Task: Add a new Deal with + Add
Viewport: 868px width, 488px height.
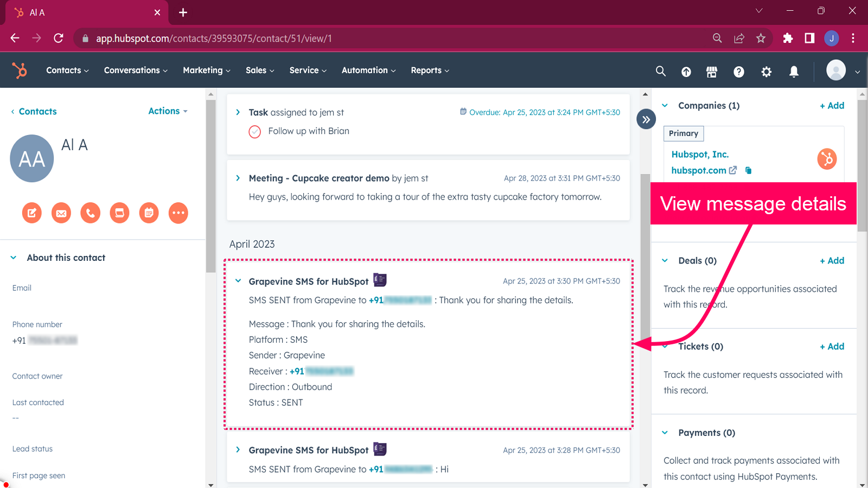Action: (x=832, y=260)
